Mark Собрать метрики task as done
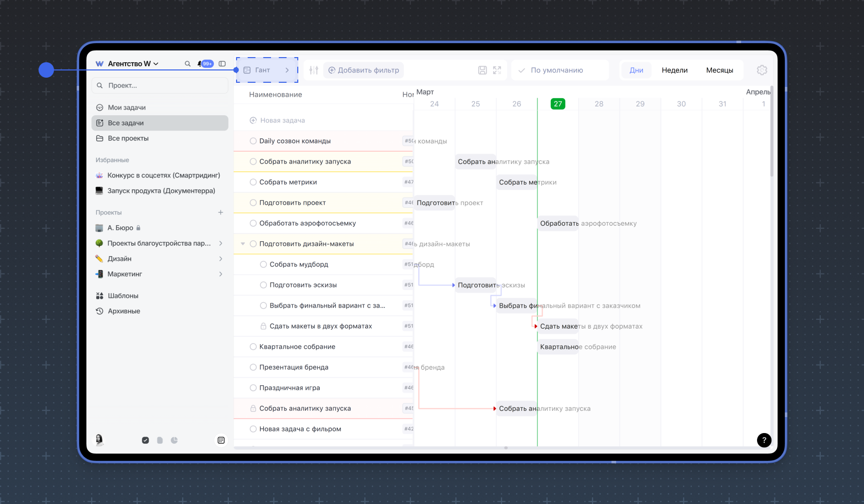The image size is (864, 504). (x=253, y=182)
